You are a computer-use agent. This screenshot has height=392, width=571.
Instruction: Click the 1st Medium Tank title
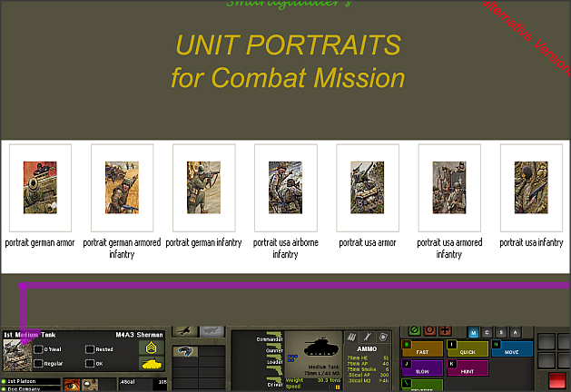pyautogui.click(x=30, y=335)
